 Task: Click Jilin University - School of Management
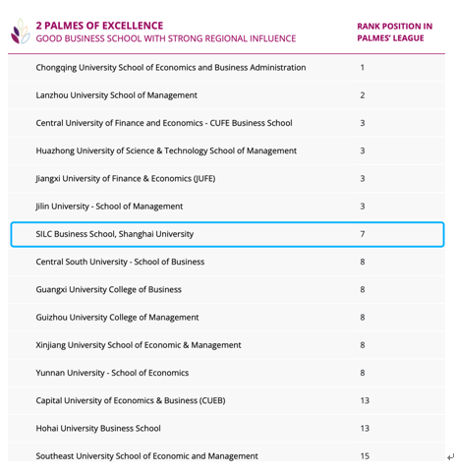click(109, 207)
